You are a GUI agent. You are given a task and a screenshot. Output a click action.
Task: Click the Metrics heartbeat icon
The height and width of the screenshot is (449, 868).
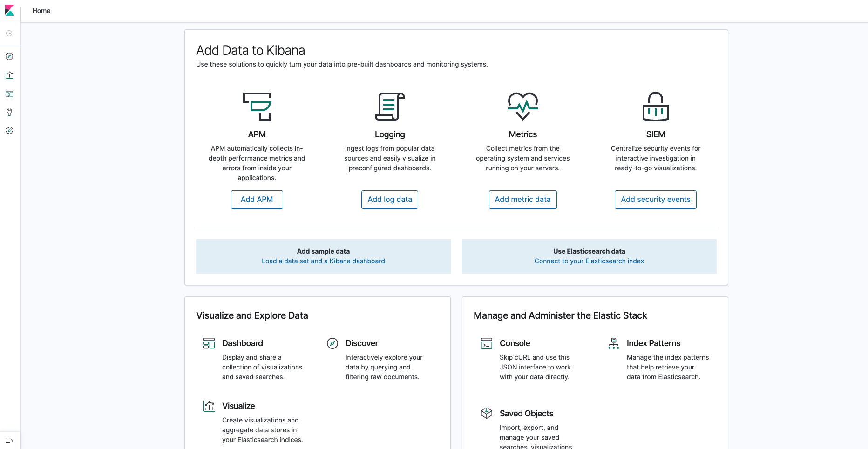(x=523, y=107)
